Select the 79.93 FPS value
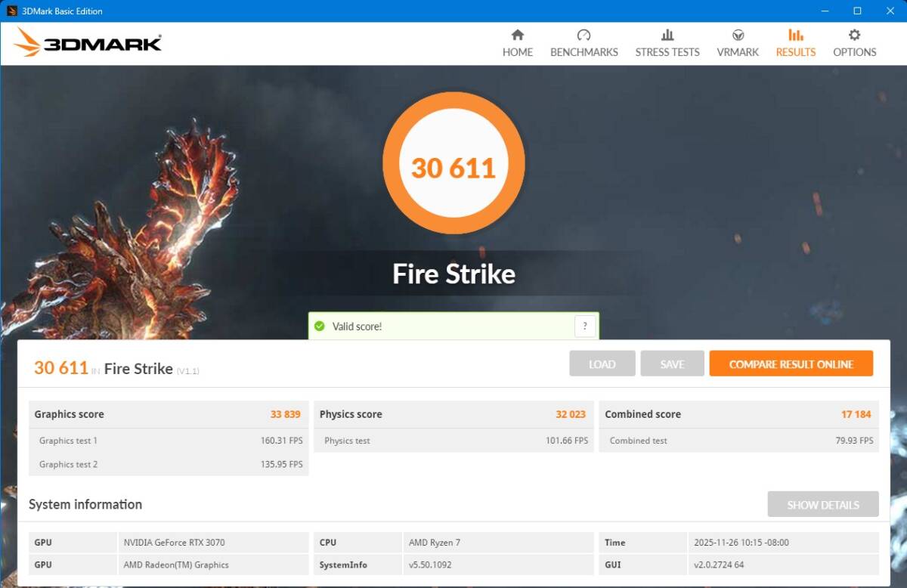The image size is (907, 588). click(x=854, y=441)
